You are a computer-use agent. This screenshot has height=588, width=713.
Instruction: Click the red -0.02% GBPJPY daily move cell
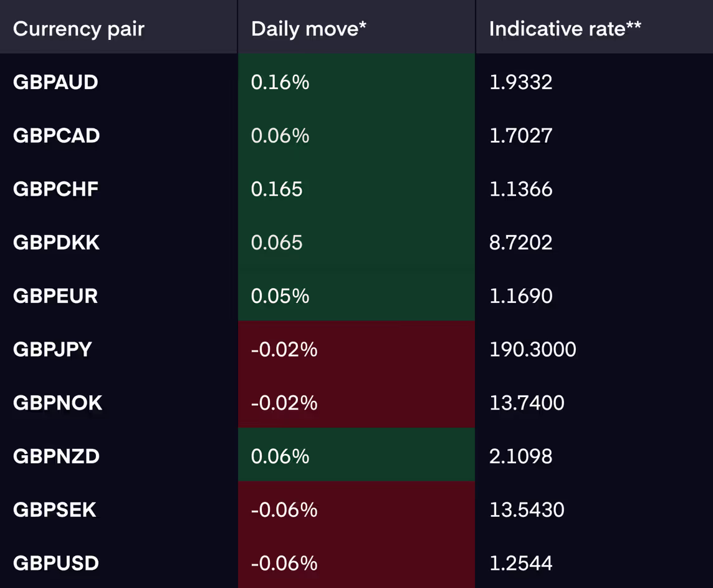click(356, 348)
